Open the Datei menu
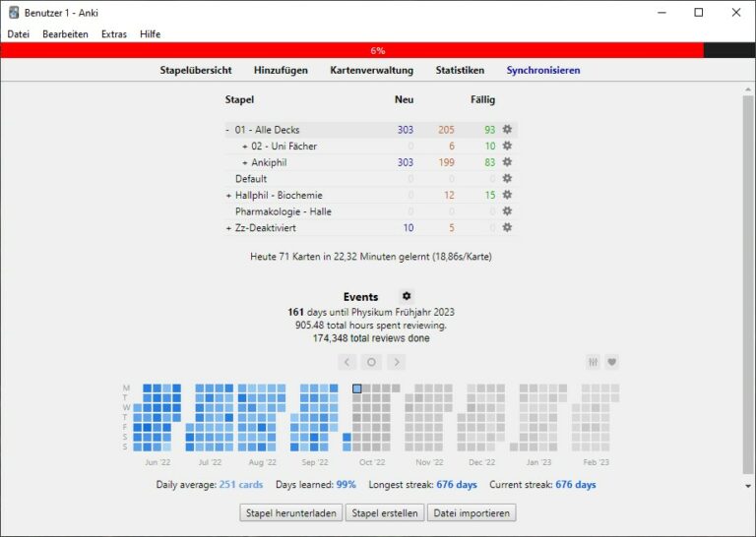 19,34
